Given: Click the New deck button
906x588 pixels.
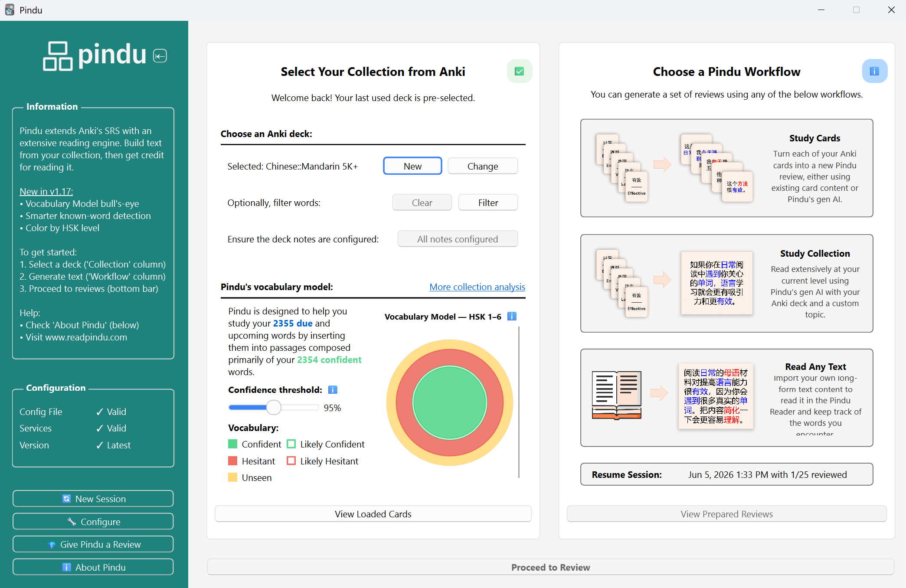Looking at the screenshot, I should click(x=412, y=166).
